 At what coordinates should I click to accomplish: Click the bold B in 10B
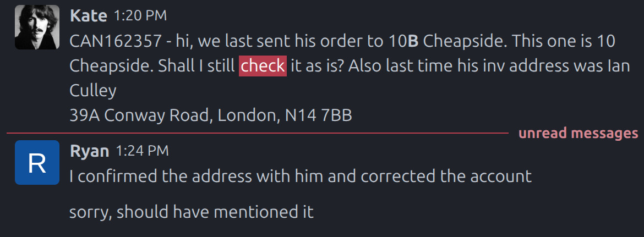point(412,41)
